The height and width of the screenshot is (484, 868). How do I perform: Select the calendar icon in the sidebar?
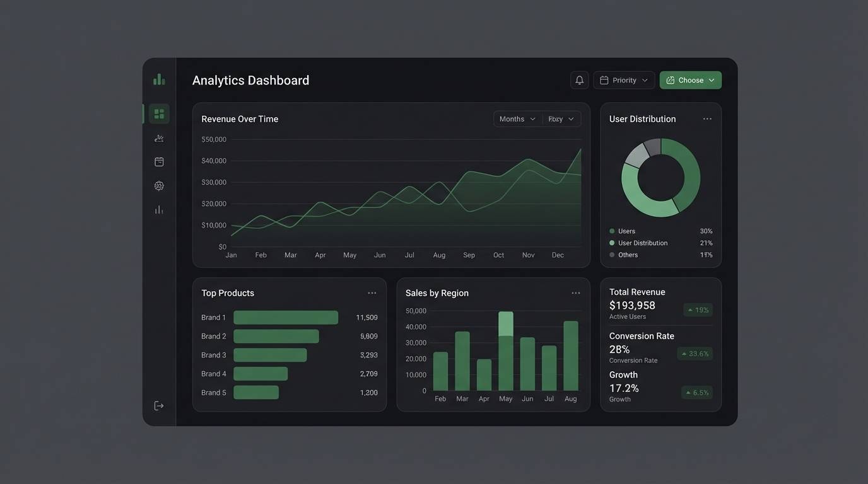pyautogui.click(x=158, y=161)
